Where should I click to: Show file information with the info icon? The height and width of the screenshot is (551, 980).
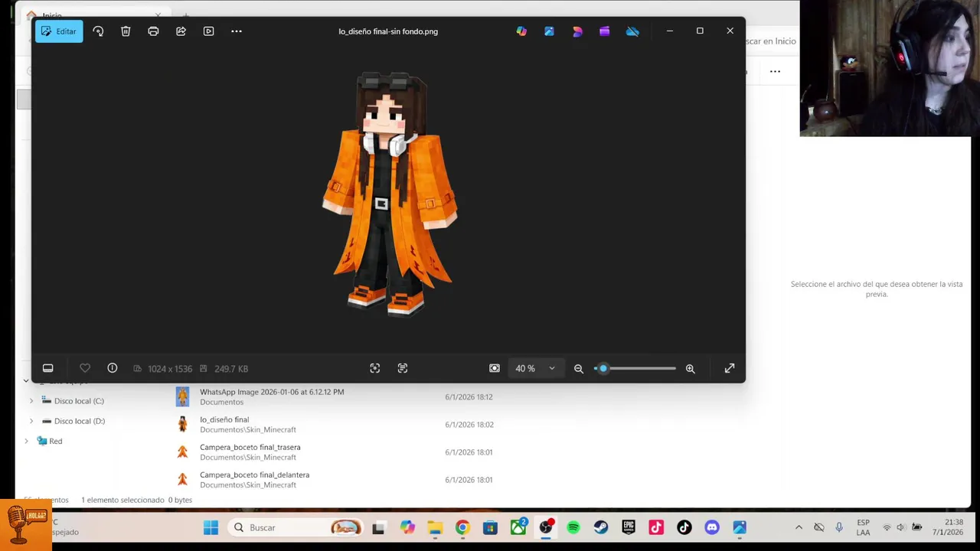(113, 368)
